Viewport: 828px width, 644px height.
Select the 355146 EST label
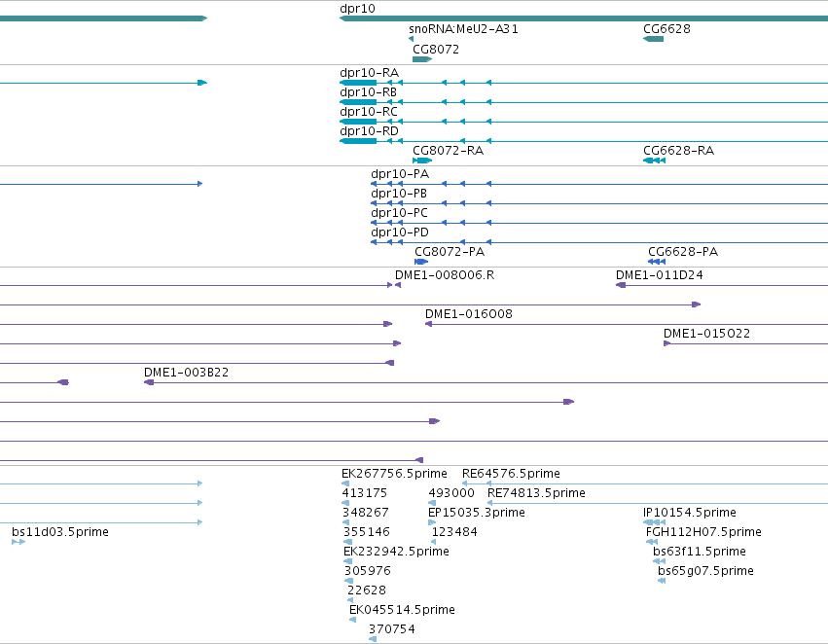click(x=367, y=533)
